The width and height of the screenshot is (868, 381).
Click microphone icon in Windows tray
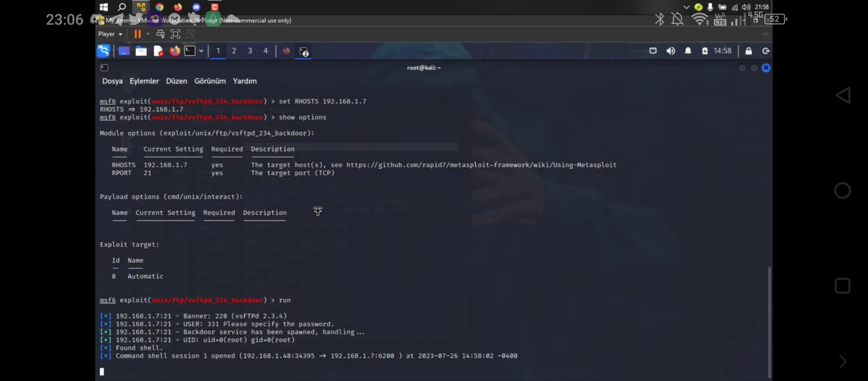tap(710, 7)
